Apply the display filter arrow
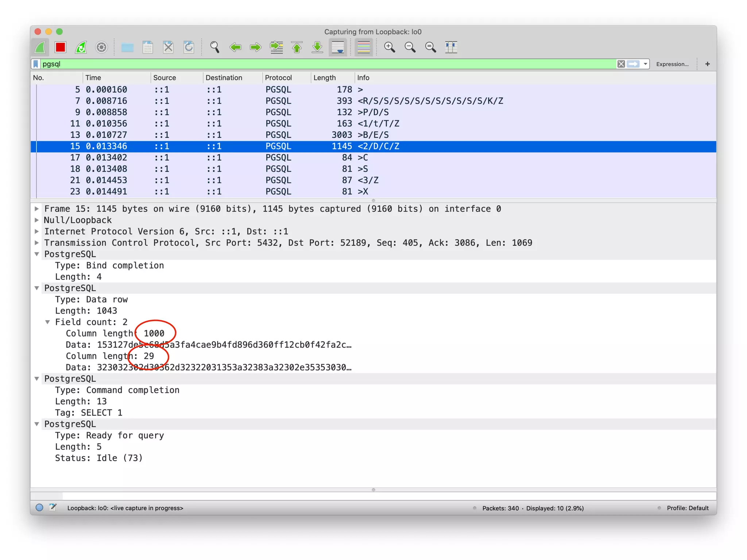Screen dimensions: 747x560 [x=633, y=64]
